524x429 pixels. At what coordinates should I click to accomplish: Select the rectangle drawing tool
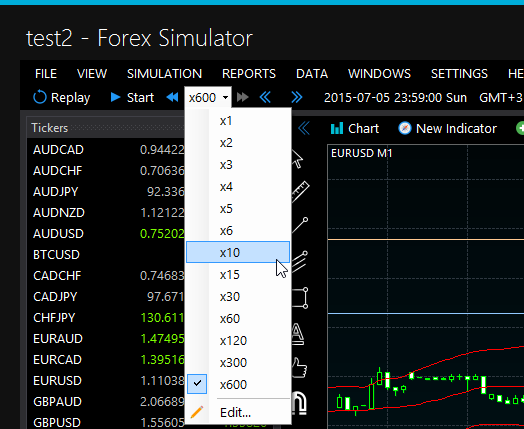300,298
